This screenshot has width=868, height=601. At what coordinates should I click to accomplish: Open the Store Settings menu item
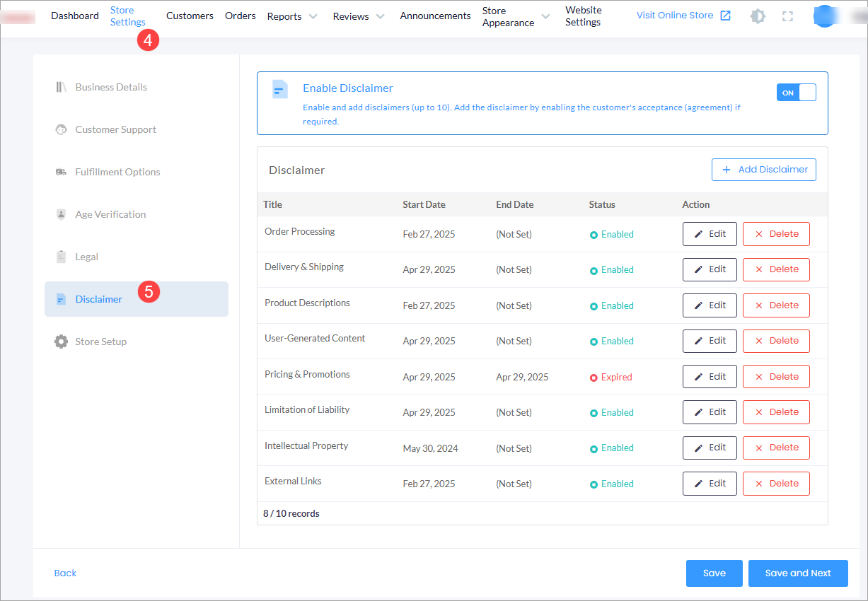pyautogui.click(x=128, y=16)
